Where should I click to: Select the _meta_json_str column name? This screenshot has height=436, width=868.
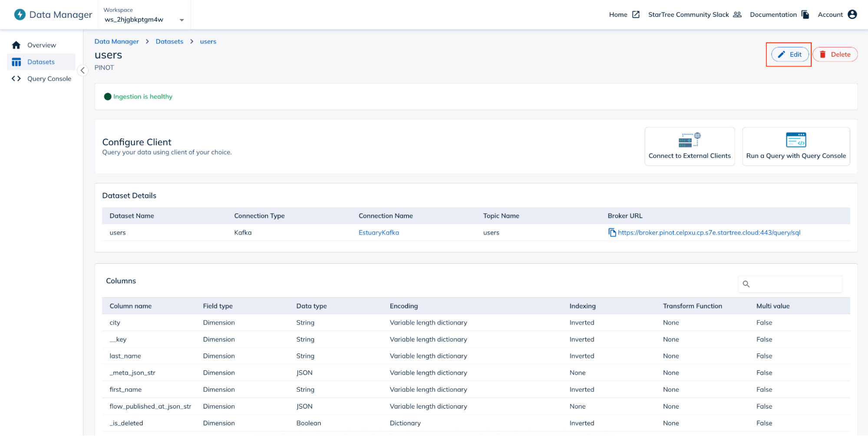coord(132,373)
